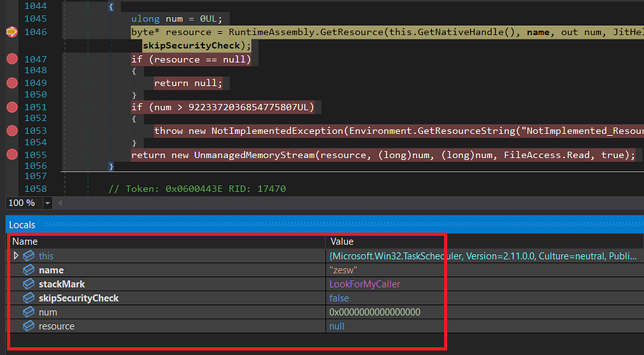Click line number 1058 in the gutter
Screen dimensions: 644x355
click(35, 189)
